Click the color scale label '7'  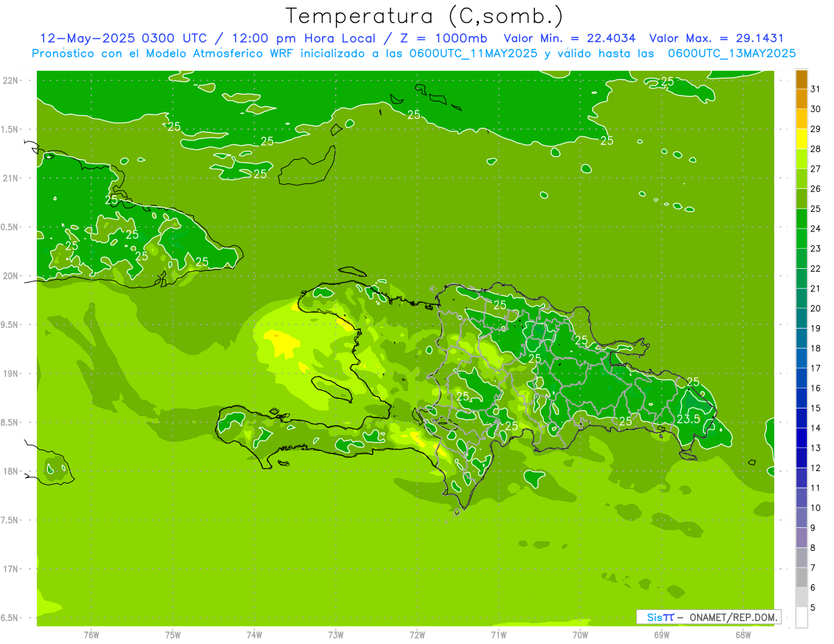(813, 568)
